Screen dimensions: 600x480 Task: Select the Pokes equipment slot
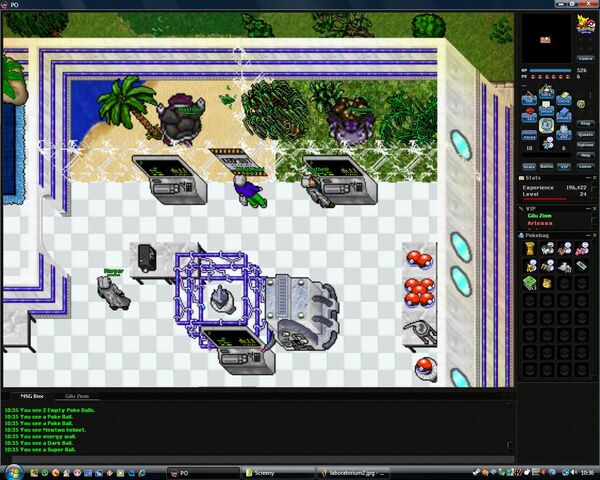(529, 135)
